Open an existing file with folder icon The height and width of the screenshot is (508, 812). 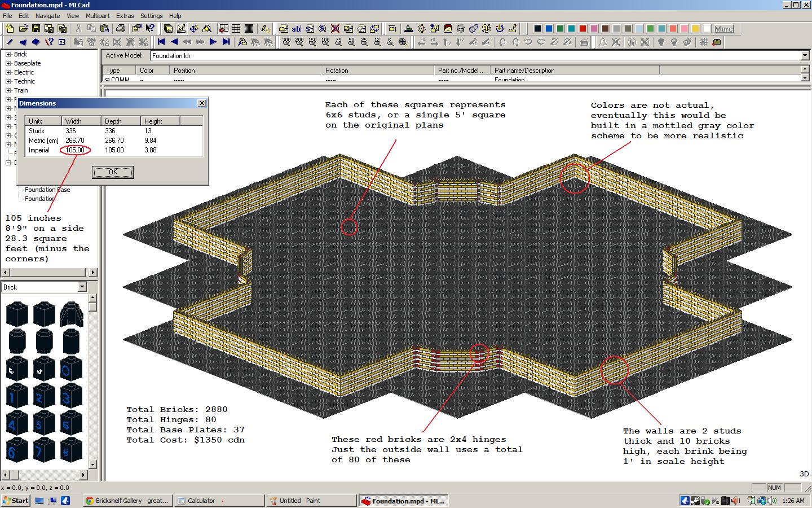coord(23,29)
